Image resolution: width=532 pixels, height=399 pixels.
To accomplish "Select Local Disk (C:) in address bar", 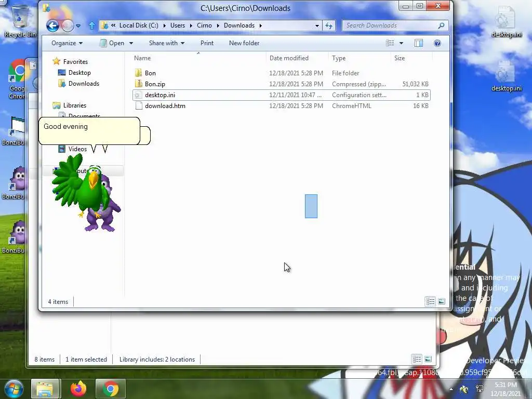I will pos(139,25).
